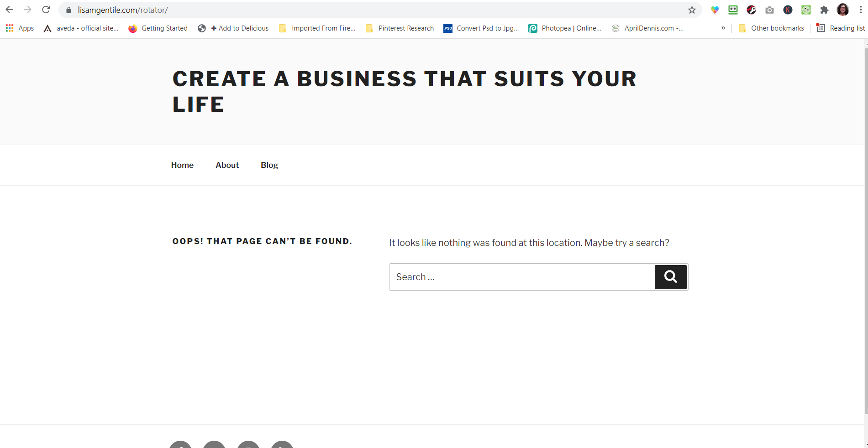Open the camera extension icon

coord(769,10)
